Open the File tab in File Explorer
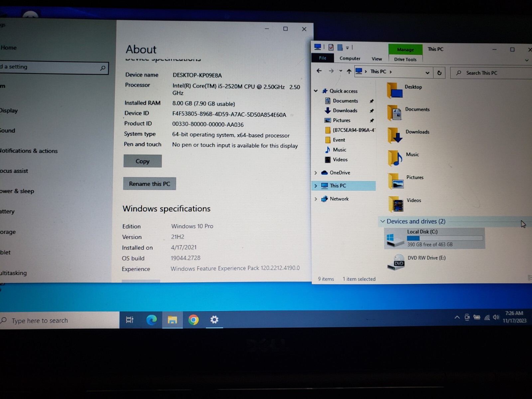Viewport: 532px width, 399px height. (323, 58)
